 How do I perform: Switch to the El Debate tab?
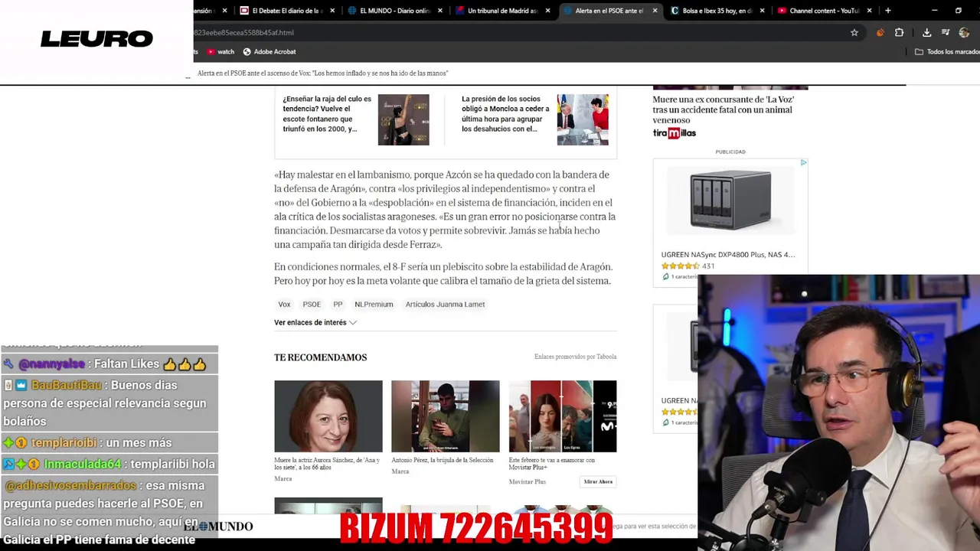(x=287, y=11)
